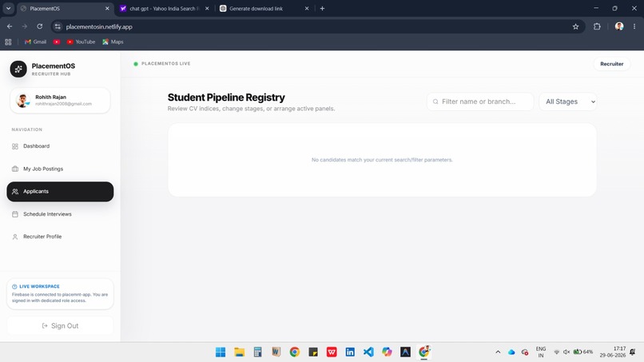Open the browser extensions menu
Screen dimensions: 644x362
pyautogui.click(x=597, y=26)
